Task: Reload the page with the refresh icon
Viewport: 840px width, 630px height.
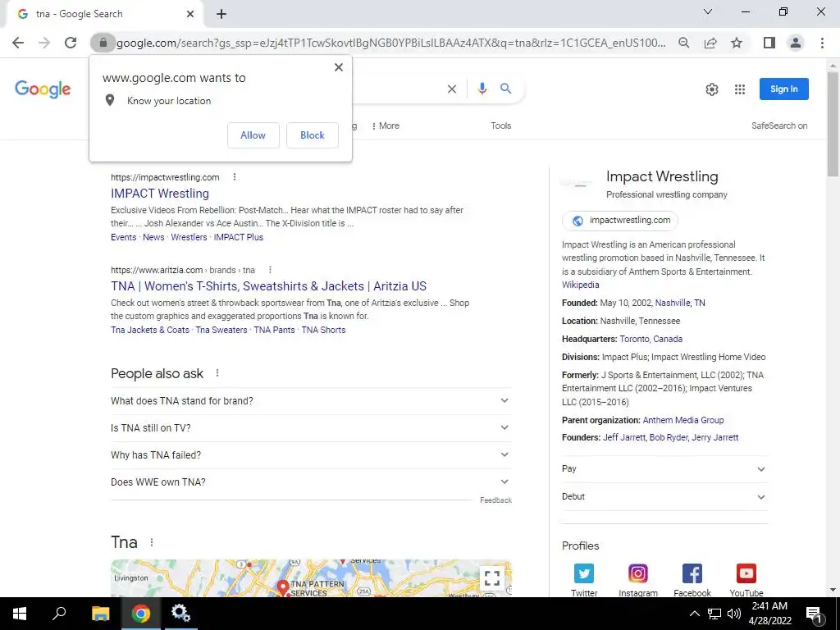Action: (x=71, y=43)
